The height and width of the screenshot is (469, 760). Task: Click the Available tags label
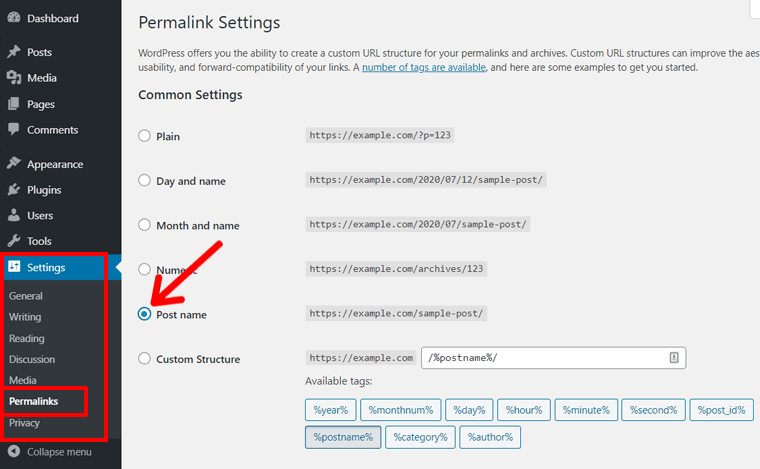pos(339,381)
